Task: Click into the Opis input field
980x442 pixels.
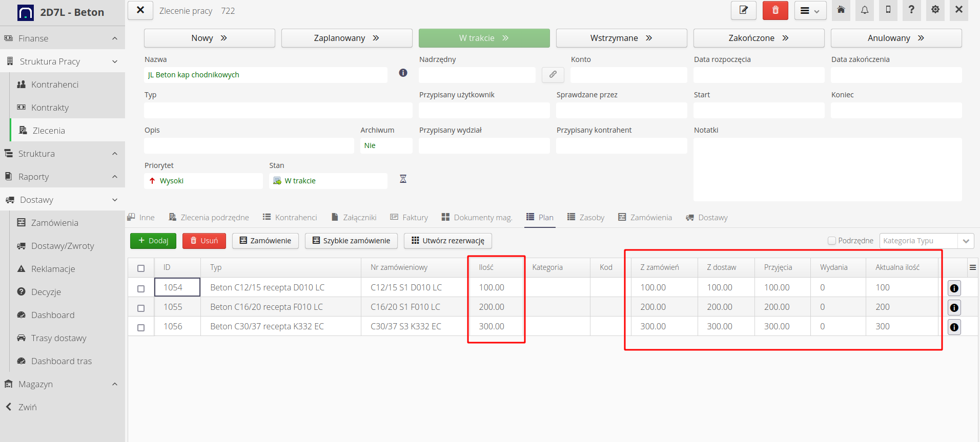Action: (249, 146)
